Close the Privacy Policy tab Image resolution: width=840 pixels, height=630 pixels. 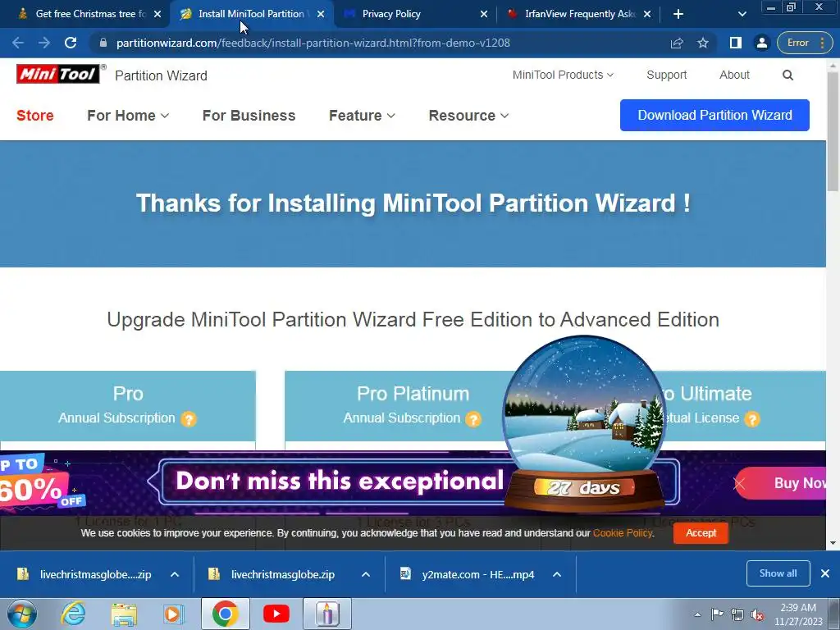484,14
